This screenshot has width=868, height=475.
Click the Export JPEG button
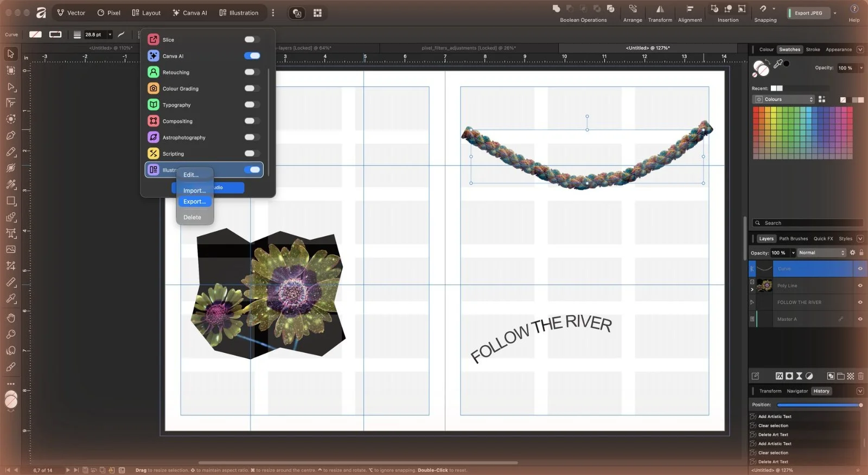(808, 12)
